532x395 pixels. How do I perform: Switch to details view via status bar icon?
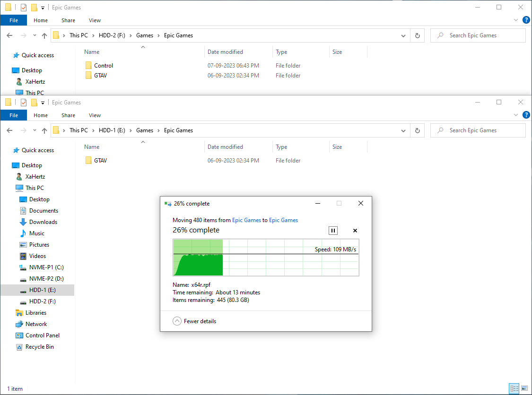tap(515, 388)
